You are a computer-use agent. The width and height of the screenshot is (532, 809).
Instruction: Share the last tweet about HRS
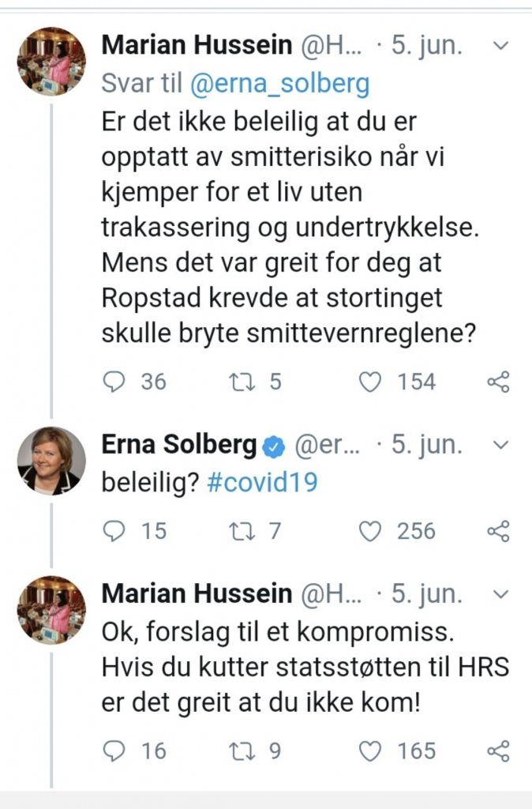(498, 750)
